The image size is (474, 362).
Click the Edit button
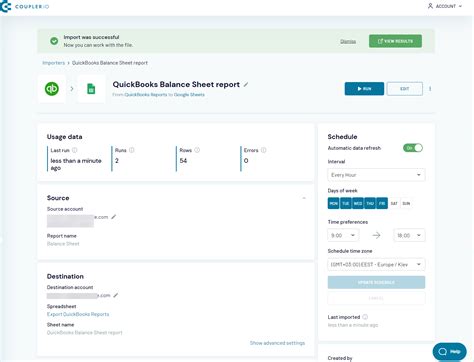point(405,89)
